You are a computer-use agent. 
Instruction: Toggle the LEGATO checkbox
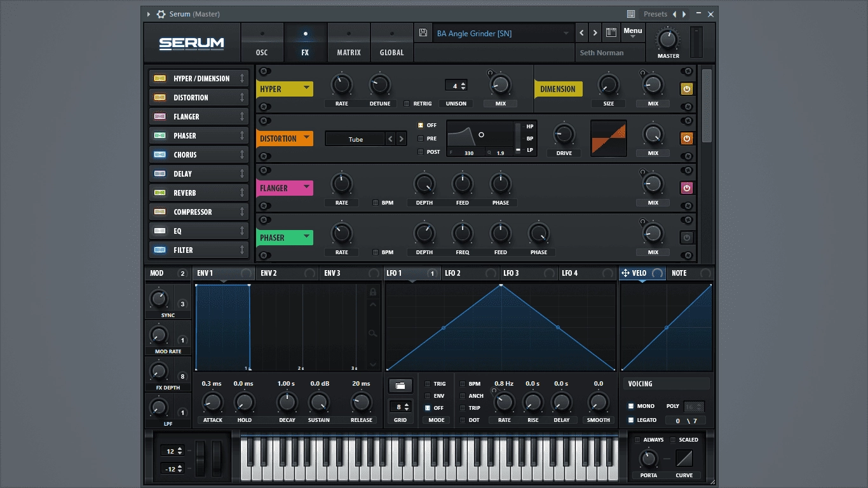tap(631, 420)
